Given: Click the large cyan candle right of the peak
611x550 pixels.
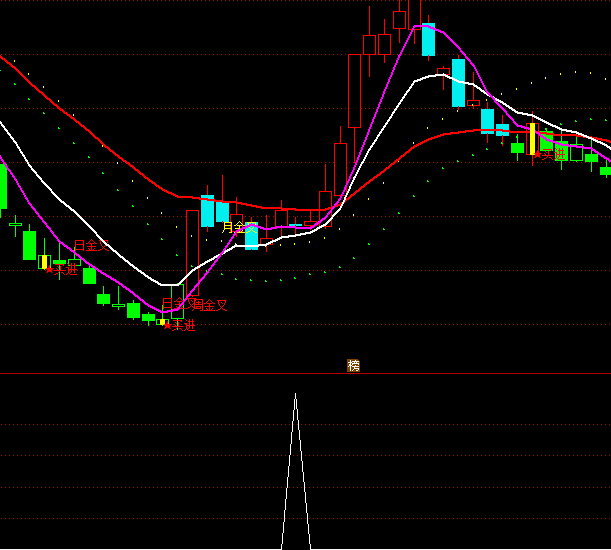Looking at the screenshot, I should [458, 82].
